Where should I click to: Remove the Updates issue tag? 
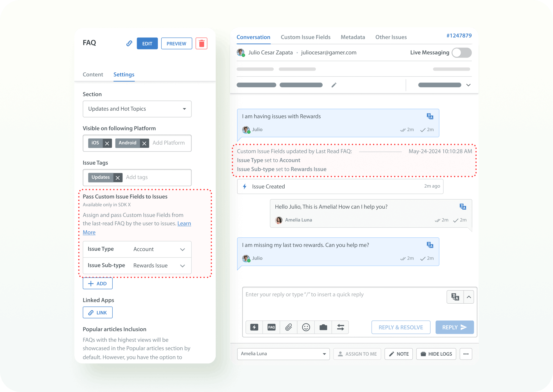[118, 178]
